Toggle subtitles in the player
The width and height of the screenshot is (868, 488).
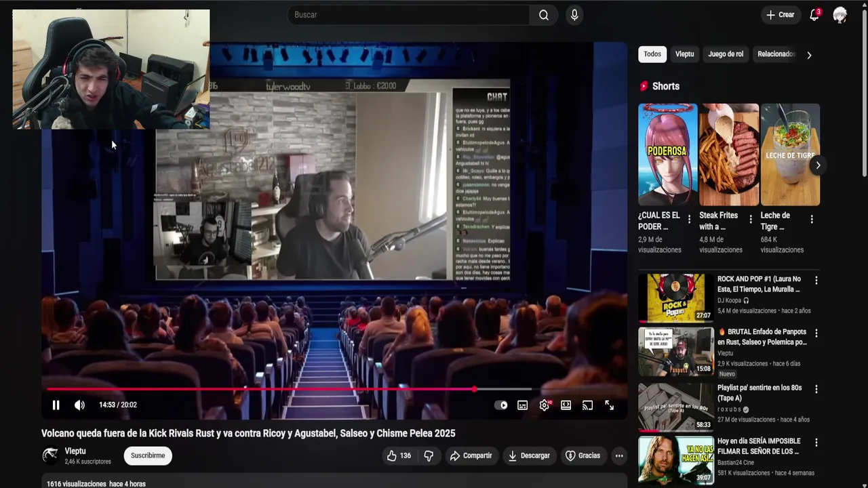pyautogui.click(x=522, y=405)
